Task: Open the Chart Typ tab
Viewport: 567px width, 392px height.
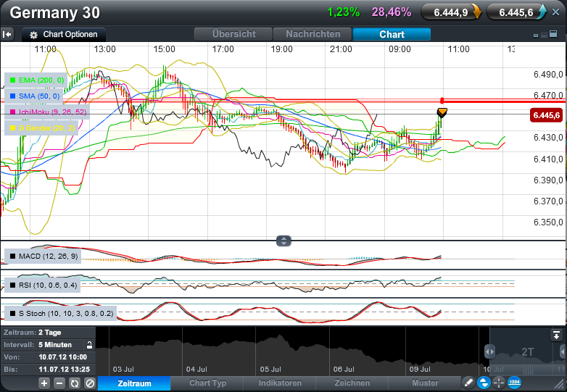Action: 207,383
